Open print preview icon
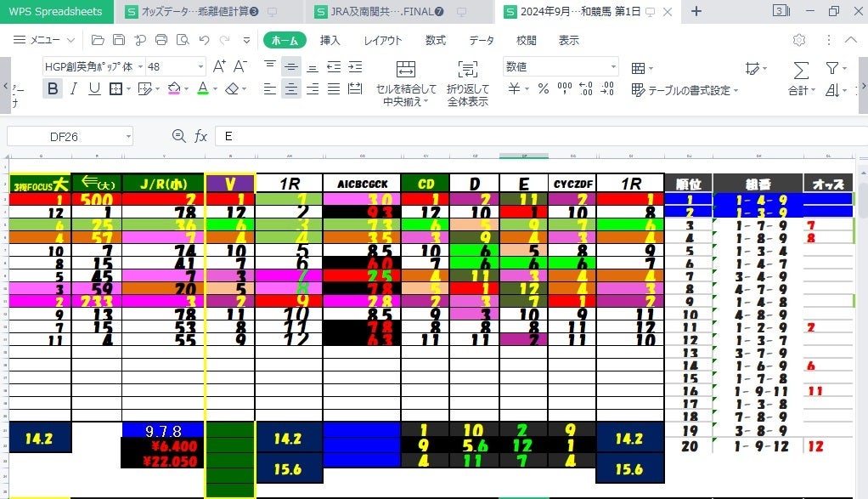The height and width of the screenshot is (499, 868). [183, 40]
